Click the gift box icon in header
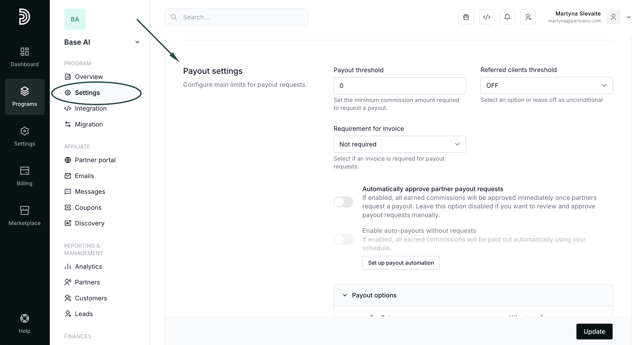The height and width of the screenshot is (345, 644). click(x=466, y=17)
